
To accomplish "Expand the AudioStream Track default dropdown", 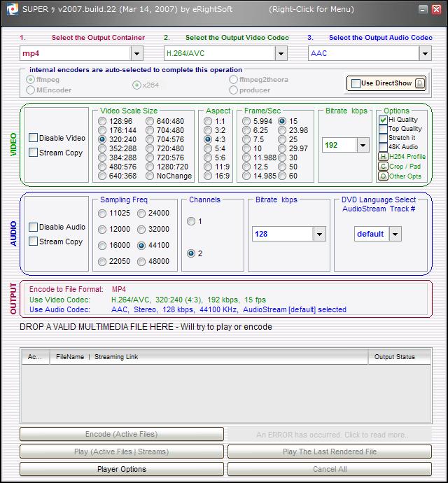I will click(395, 234).
